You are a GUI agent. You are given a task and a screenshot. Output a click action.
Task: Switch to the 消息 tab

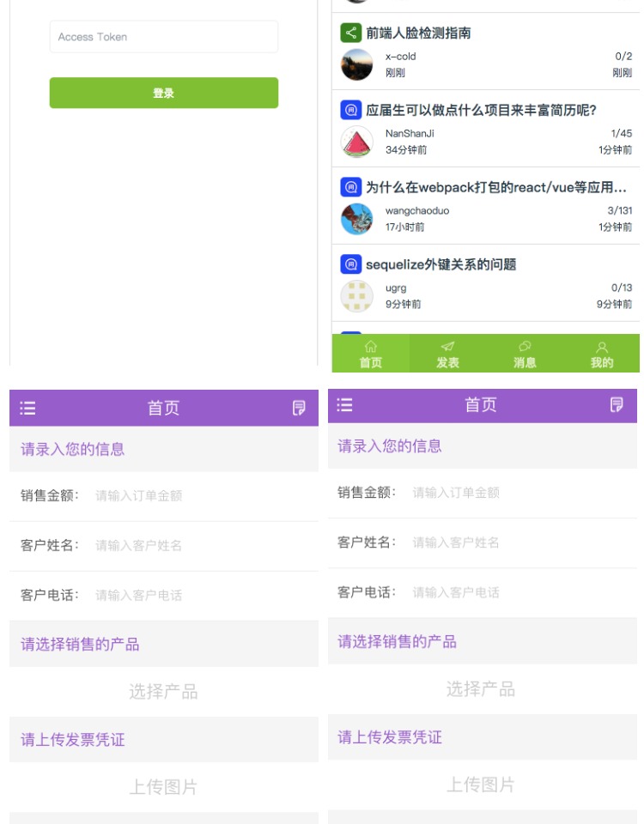525,354
